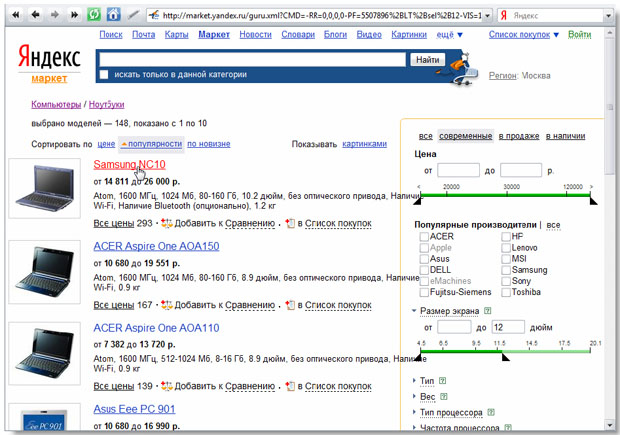Click help icon next to Размер экрана
Viewport: 620px width, 435px height.
click(488, 311)
